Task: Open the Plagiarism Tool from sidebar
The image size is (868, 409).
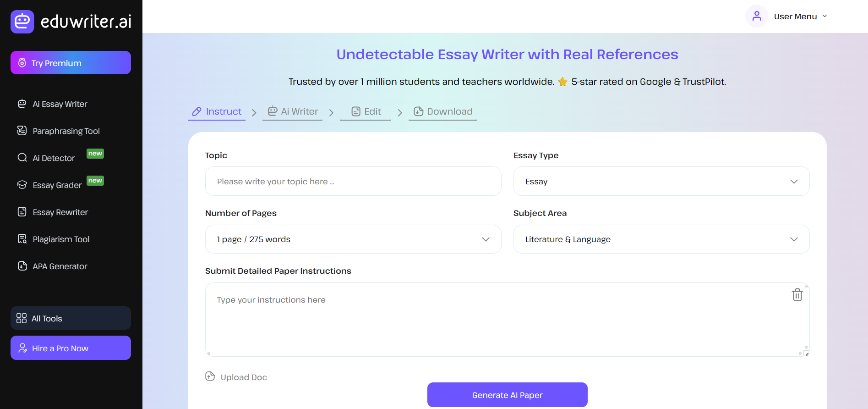Action: pyautogui.click(x=61, y=239)
